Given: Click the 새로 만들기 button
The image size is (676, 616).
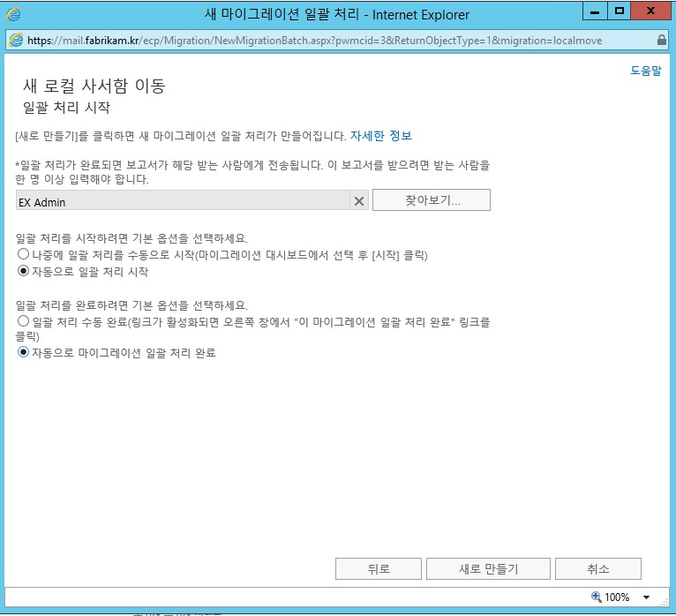Looking at the screenshot, I should click(x=488, y=568).
